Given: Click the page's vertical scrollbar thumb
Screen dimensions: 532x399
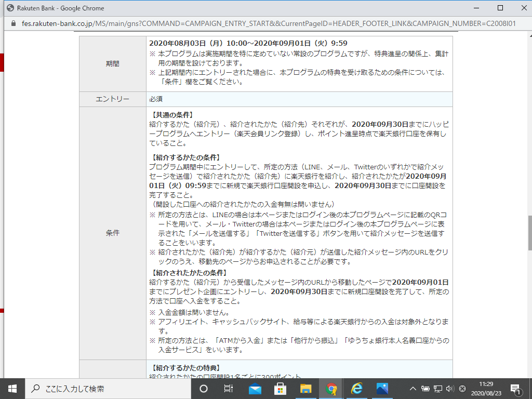Looking at the screenshot, I should 529,233.
